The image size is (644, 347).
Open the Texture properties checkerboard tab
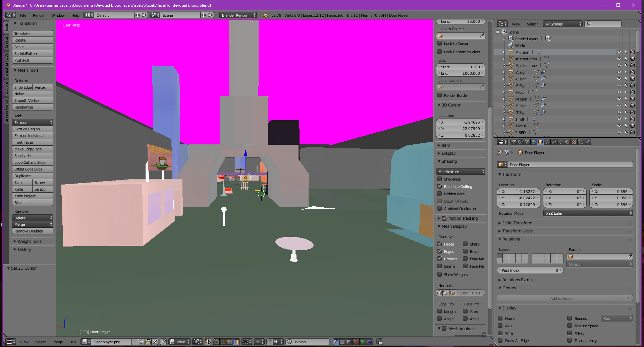[574, 142]
